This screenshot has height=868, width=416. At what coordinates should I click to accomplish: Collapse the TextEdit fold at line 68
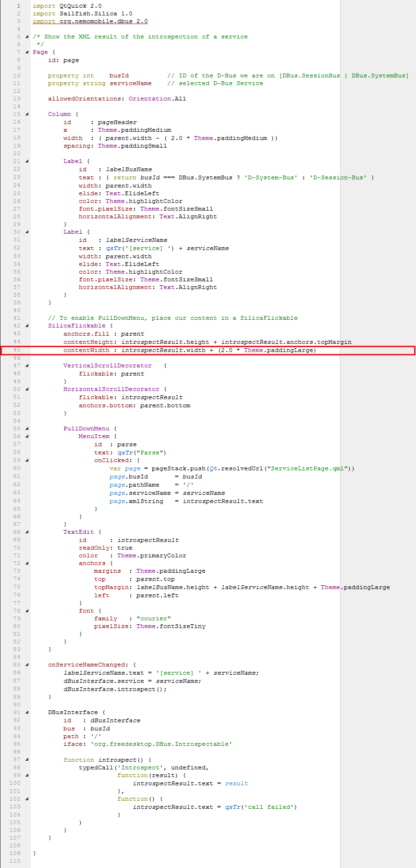(26, 532)
